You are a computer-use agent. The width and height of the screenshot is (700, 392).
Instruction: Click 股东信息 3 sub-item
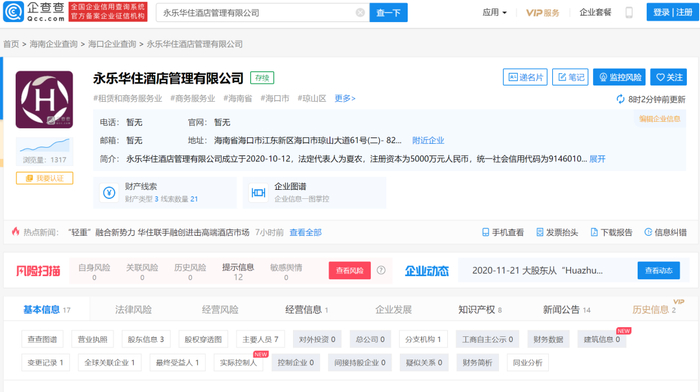(146, 339)
